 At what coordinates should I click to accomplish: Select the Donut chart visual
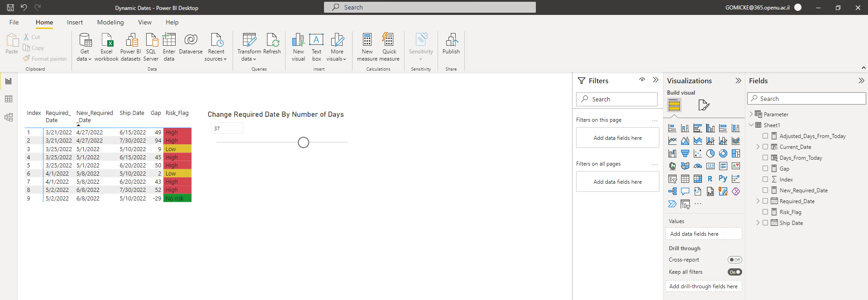pos(723,153)
